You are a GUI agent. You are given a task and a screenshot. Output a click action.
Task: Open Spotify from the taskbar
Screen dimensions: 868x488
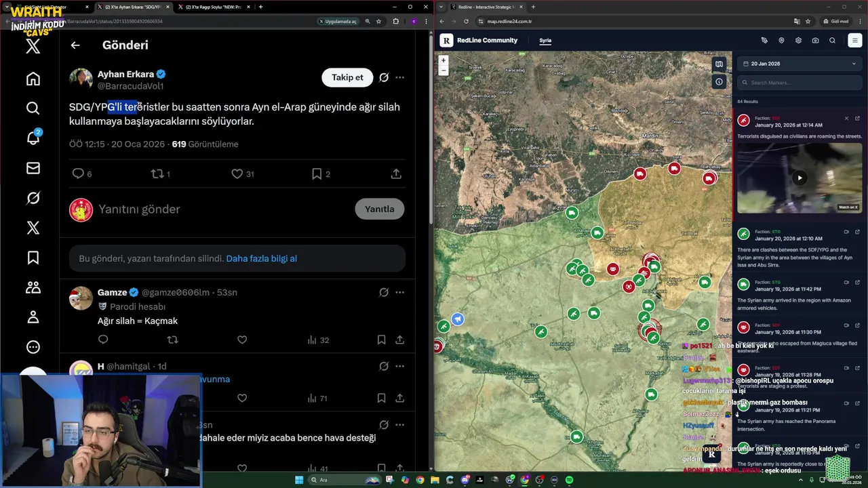569,480
